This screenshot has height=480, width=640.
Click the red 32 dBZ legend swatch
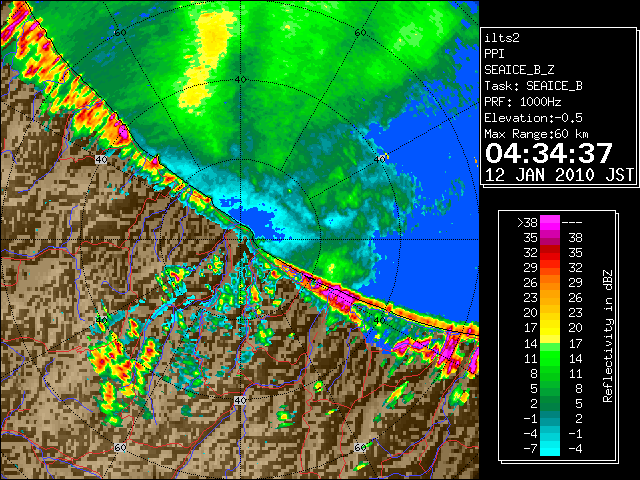[x=550, y=253]
